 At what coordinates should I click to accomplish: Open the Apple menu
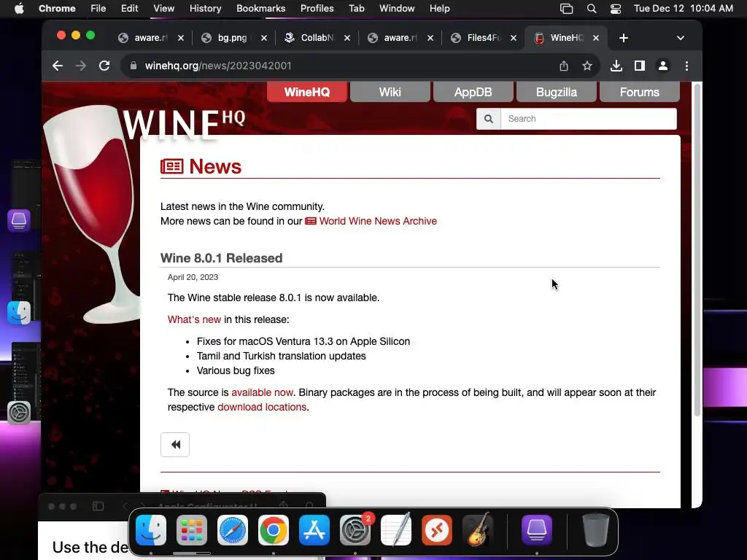click(19, 9)
